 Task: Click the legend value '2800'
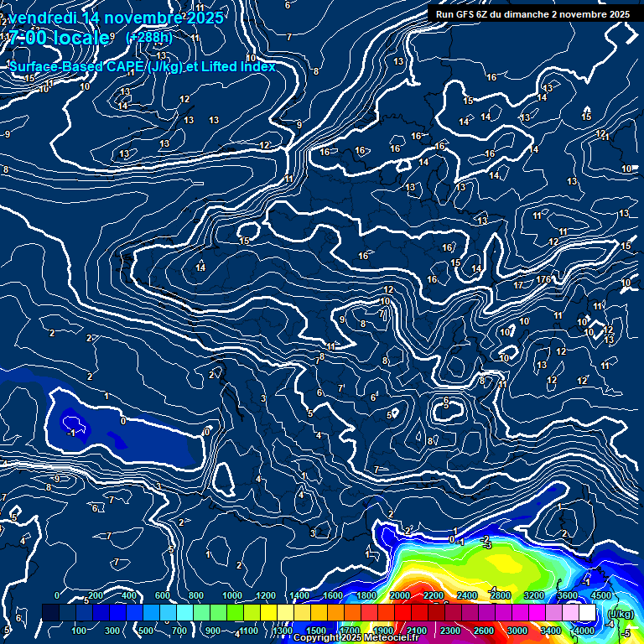[501, 595]
